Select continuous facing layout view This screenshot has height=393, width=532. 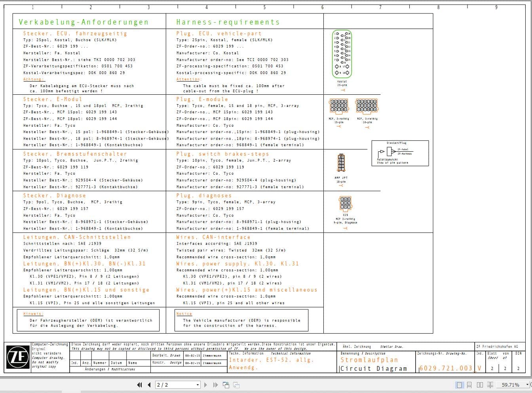pyautogui.click(x=490, y=385)
